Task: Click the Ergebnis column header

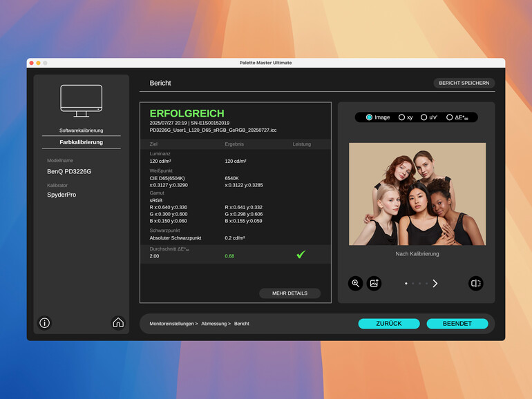Action: [234, 144]
